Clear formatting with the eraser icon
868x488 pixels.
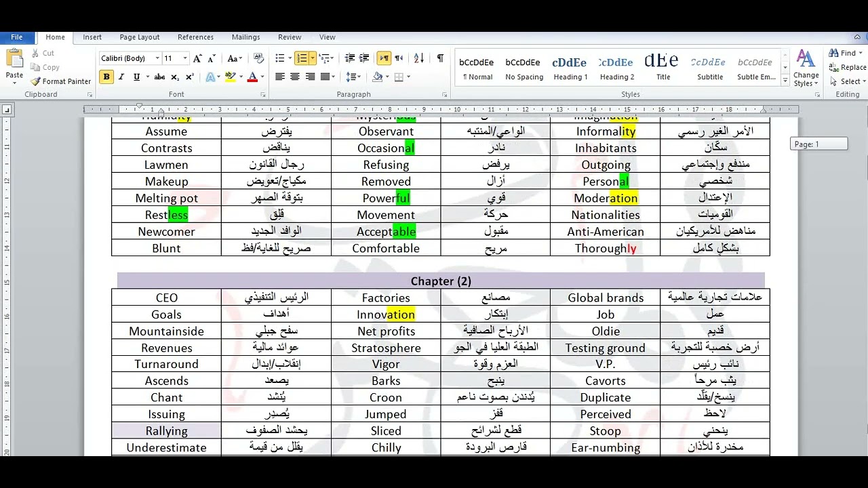(x=258, y=59)
